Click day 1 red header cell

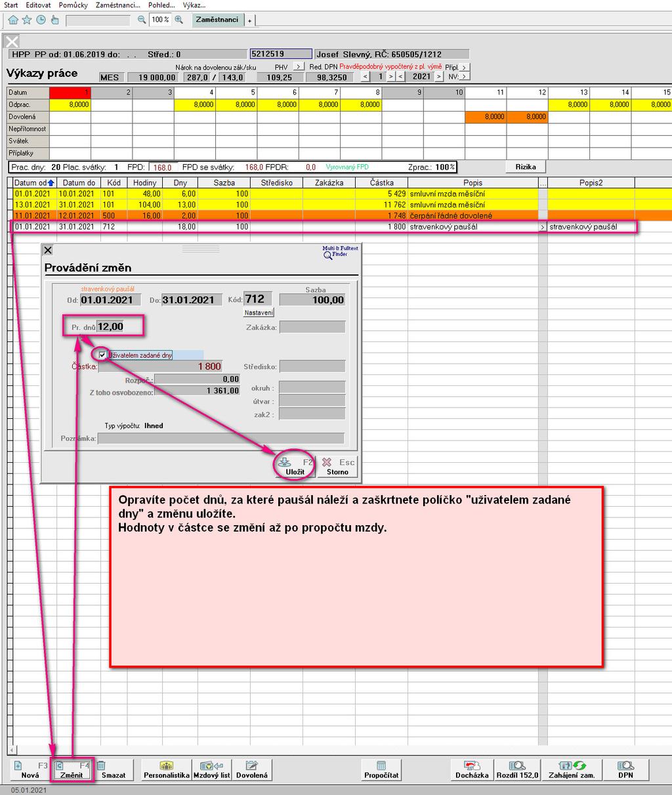tap(70, 93)
